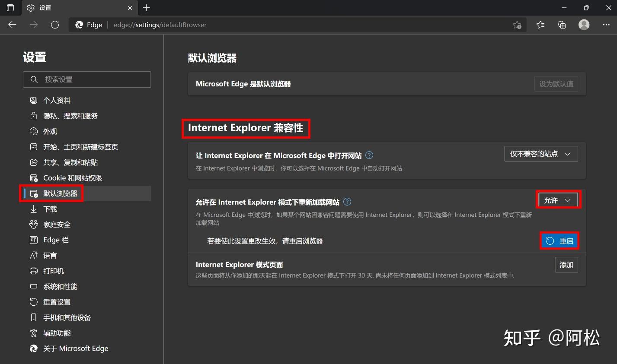The height and width of the screenshot is (364, 617).
Task: Open a new browser tab
Action: (x=146, y=7)
